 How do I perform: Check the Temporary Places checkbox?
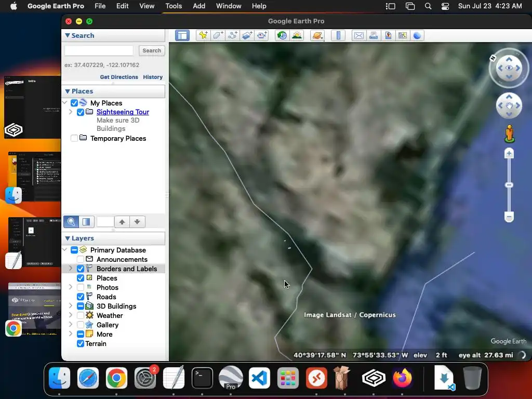74,138
